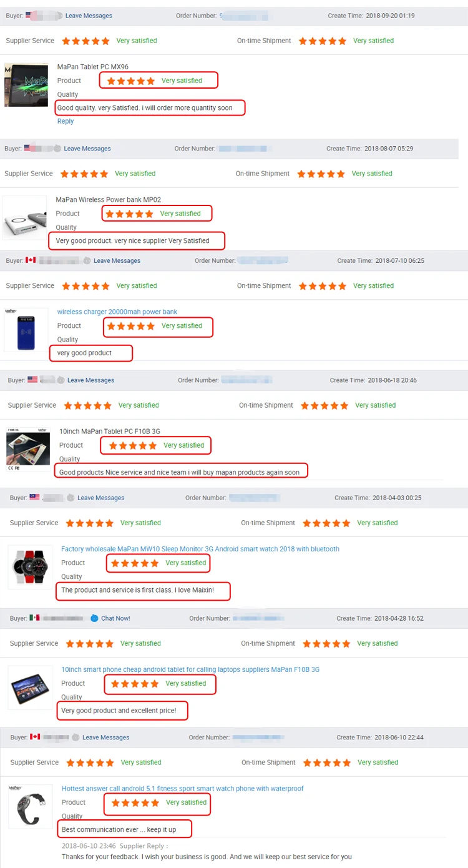Click the Mexico flag buyer icon
The width and height of the screenshot is (468, 868).
[x=34, y=618]
